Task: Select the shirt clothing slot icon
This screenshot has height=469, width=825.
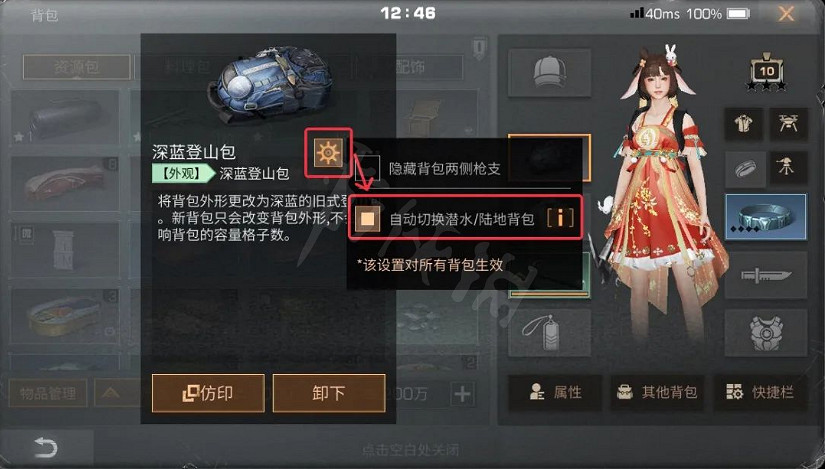Action: click(x=744, y=124)
